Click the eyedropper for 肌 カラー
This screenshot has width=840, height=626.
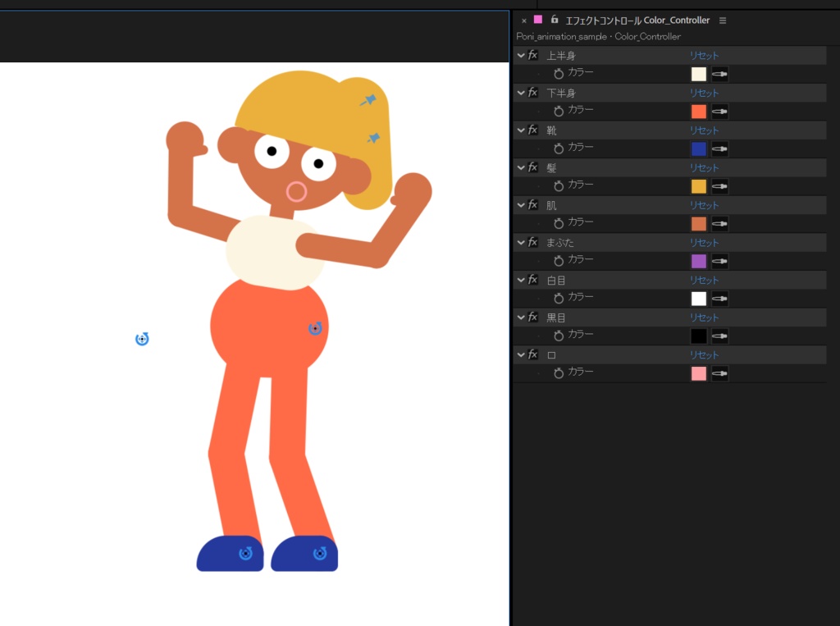719,223
